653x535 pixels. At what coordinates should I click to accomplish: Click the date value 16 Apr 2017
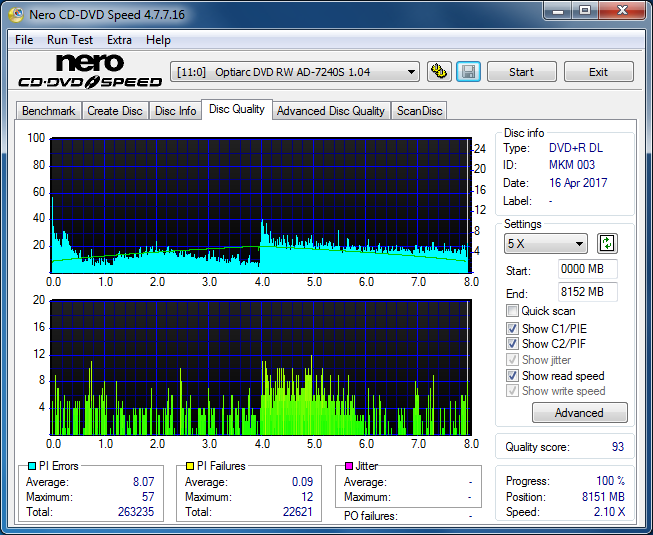pos(578,183)
